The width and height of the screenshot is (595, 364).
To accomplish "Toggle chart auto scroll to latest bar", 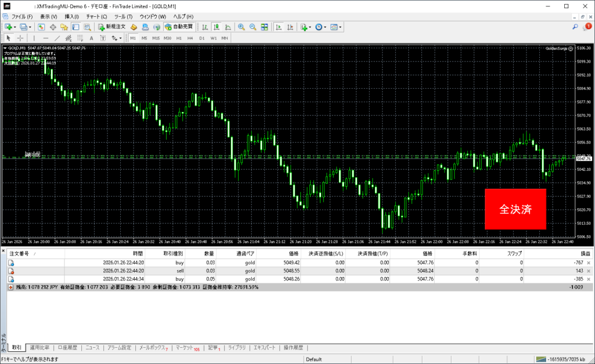I will click(x=279, y=27).
